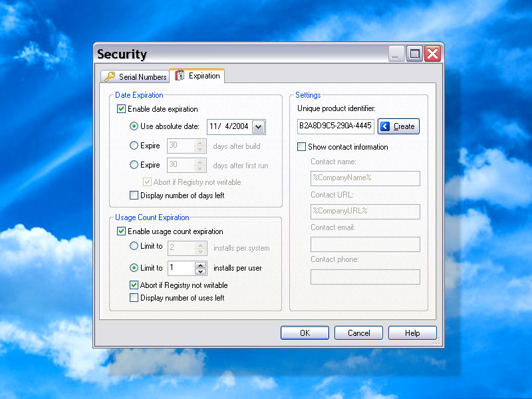This screenshot has height=399, width=532.
Task: Toggle Abort if Registry not writable in Usage Count
Action: [x=134, y=285]
